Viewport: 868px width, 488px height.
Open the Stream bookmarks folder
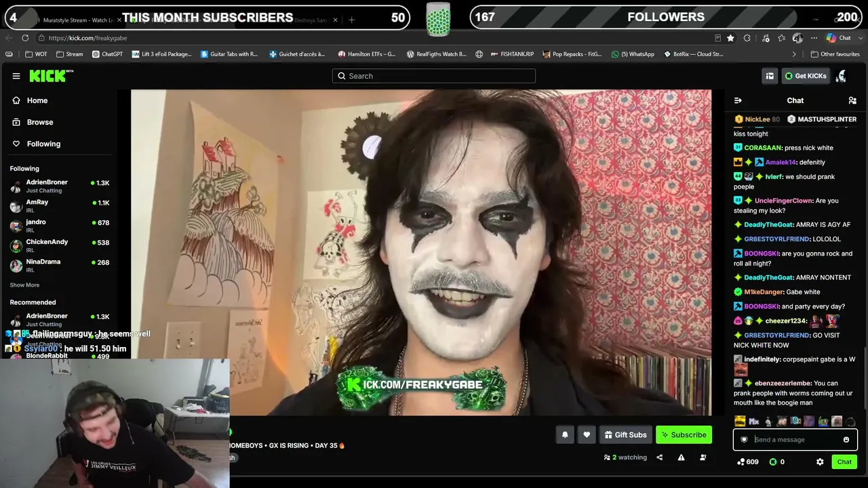coord(70,54)
